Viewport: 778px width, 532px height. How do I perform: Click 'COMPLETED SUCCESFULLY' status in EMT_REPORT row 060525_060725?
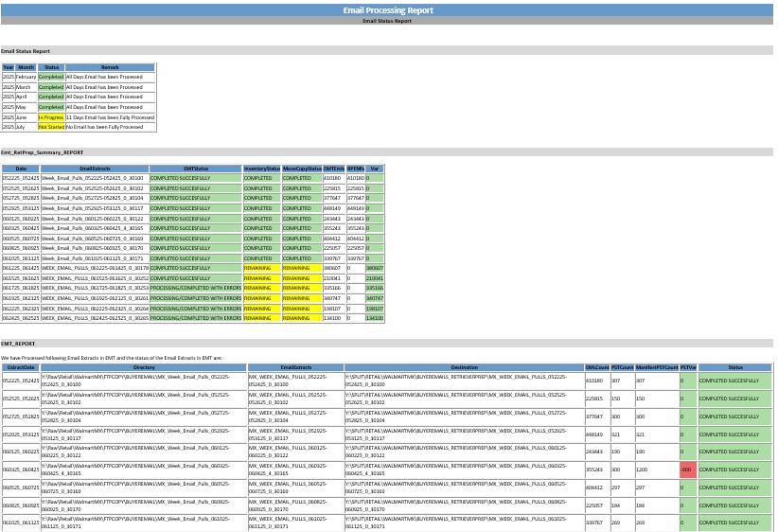(735, 488)
